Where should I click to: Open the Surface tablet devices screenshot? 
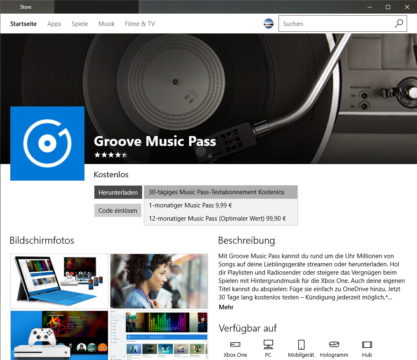point(59,281)
